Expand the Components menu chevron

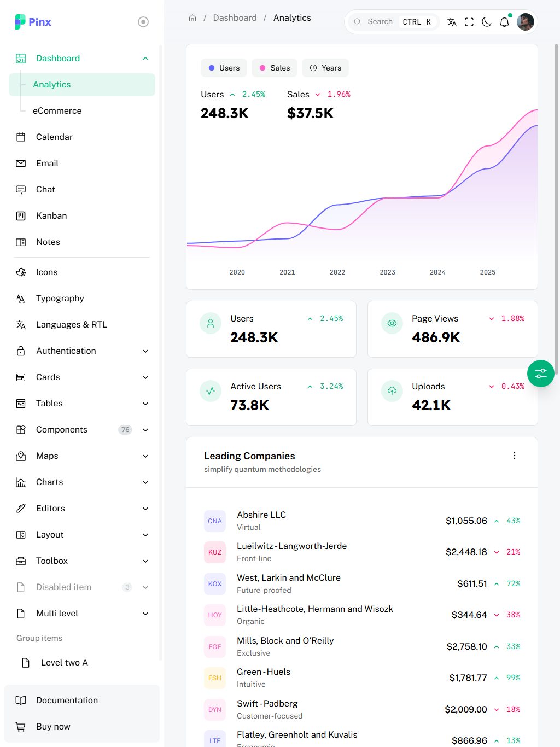145,430
